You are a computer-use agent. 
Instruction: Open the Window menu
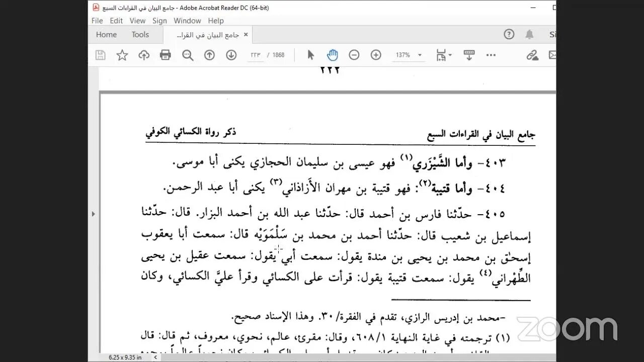tap(187, 21)
